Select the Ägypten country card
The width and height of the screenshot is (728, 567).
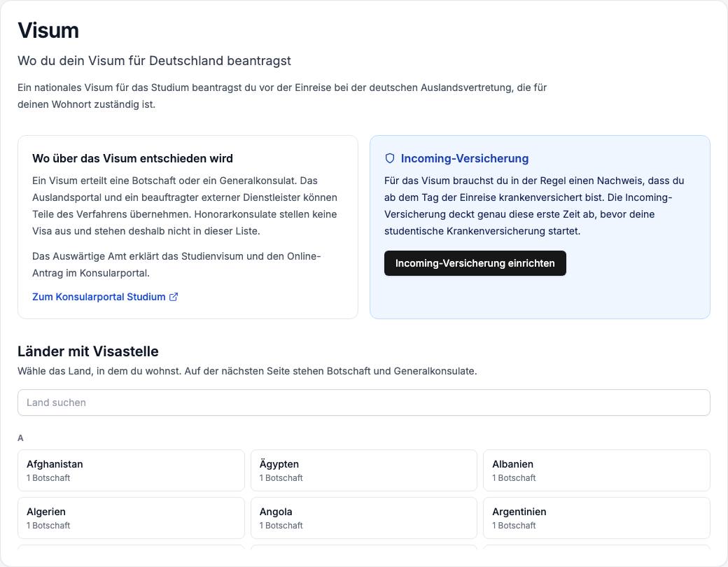tap(363, 470)
